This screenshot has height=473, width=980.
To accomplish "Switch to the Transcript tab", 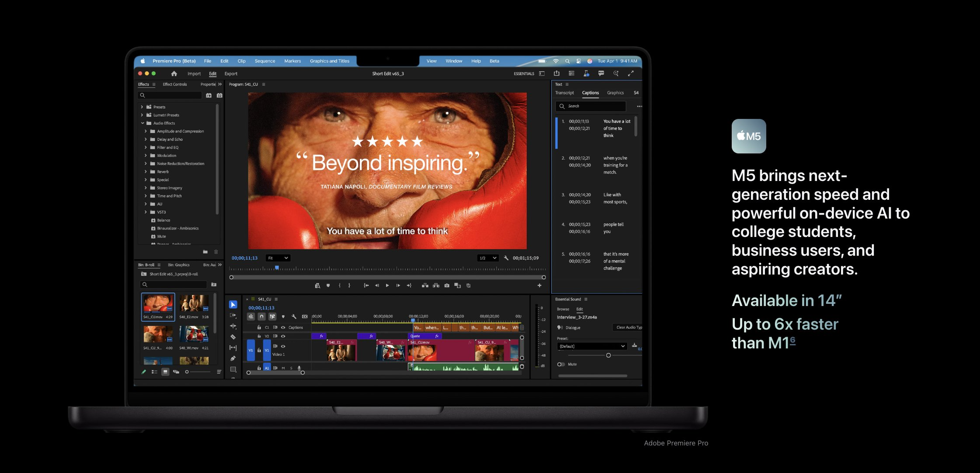I will point(564,93).
